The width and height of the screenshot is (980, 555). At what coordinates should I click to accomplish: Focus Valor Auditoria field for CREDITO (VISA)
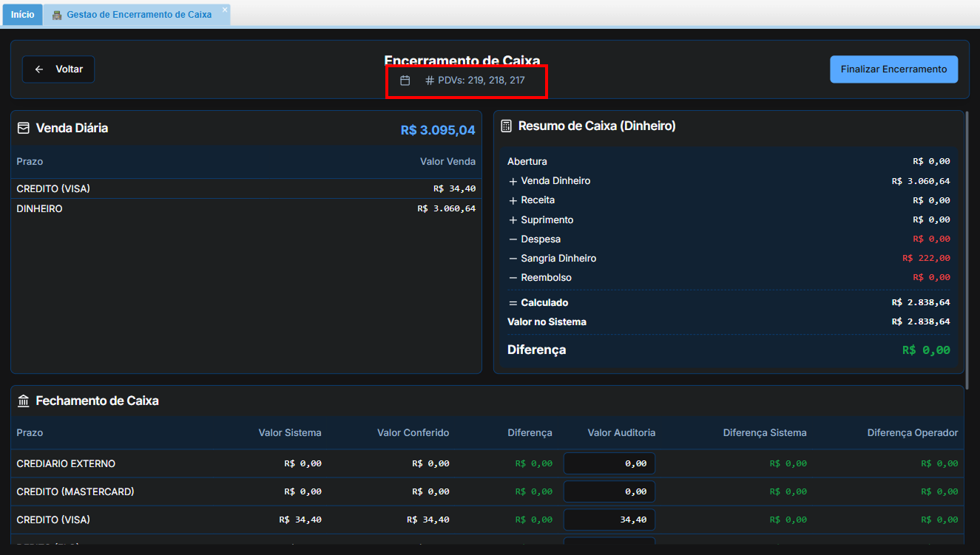pyautogui.click(x=609, y=520)
